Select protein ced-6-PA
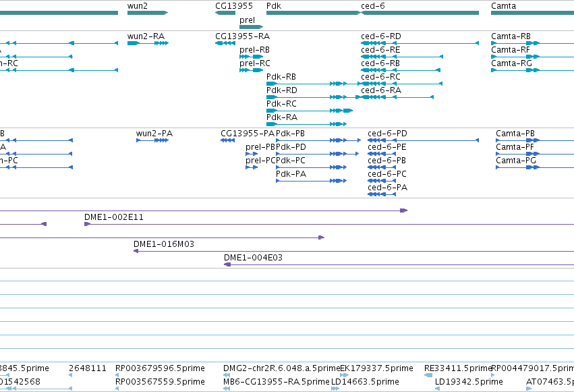This screenshot has height=392, width=574. tap(382, 195)
